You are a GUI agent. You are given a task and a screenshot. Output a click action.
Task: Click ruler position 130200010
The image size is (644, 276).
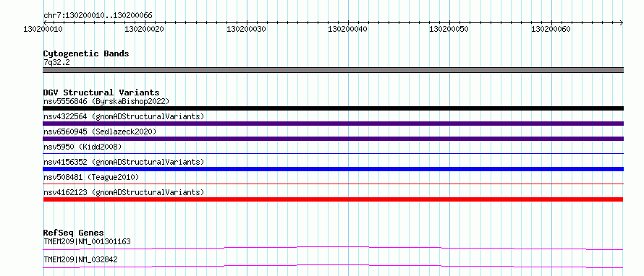[43, 29]
